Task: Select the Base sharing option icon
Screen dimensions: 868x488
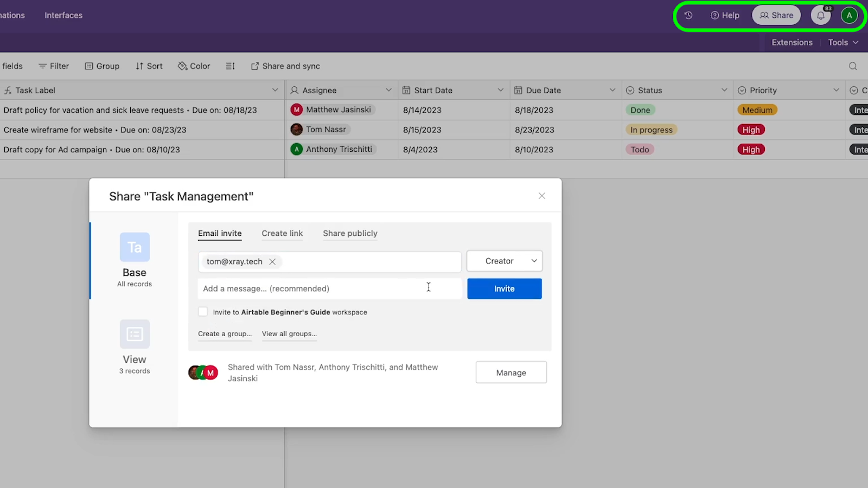Action: pos(135,247)
